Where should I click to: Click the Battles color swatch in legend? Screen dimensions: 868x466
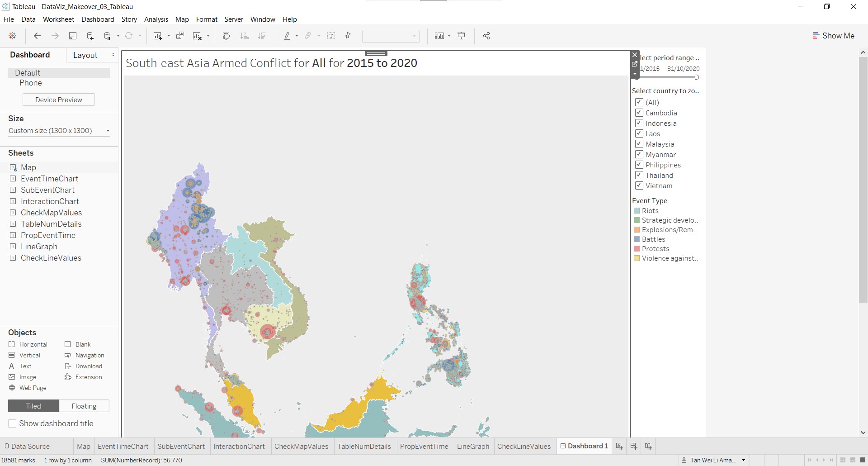(x=637, y=239)
